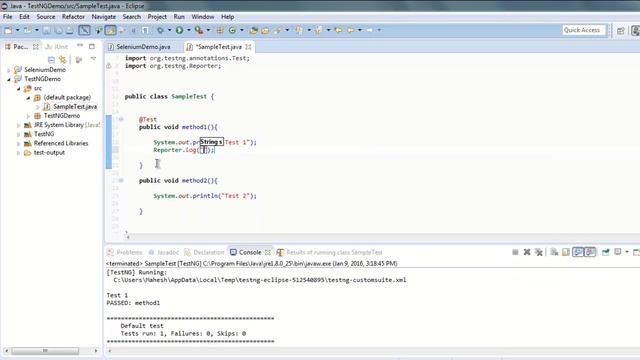Screen dimensions: 640x360
Task: Click the Open Task folder icon
Action: coord(265,30)
